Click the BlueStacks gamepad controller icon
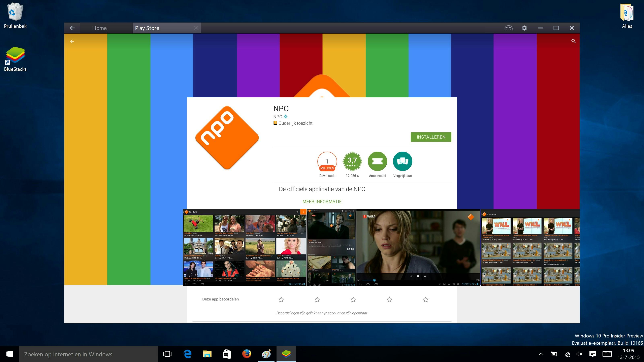The width and height of the screenshot is (644, 362). (x=508, y=28)
